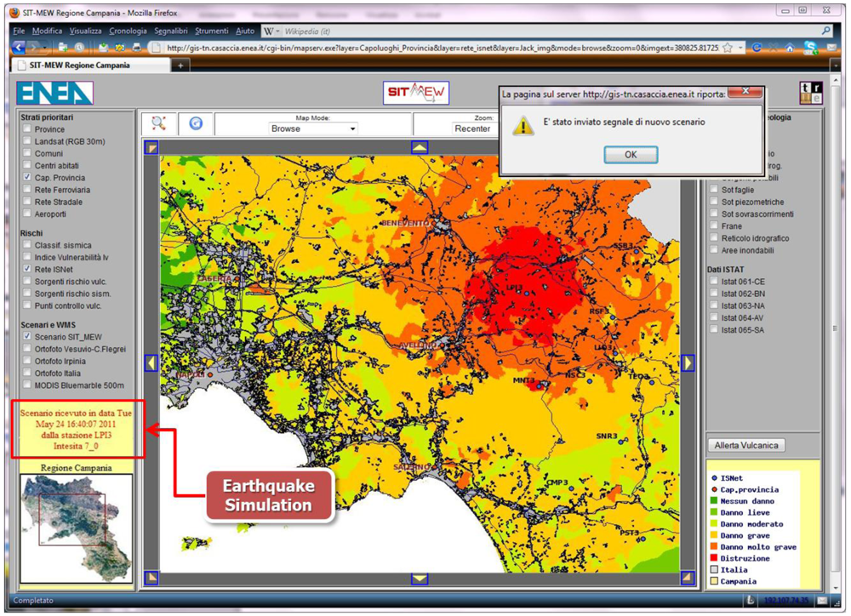This screenshot has width=851, height=616.
Task: Pan map toward the bottom-right corner arrow
Action: click(x=688, y=579)
